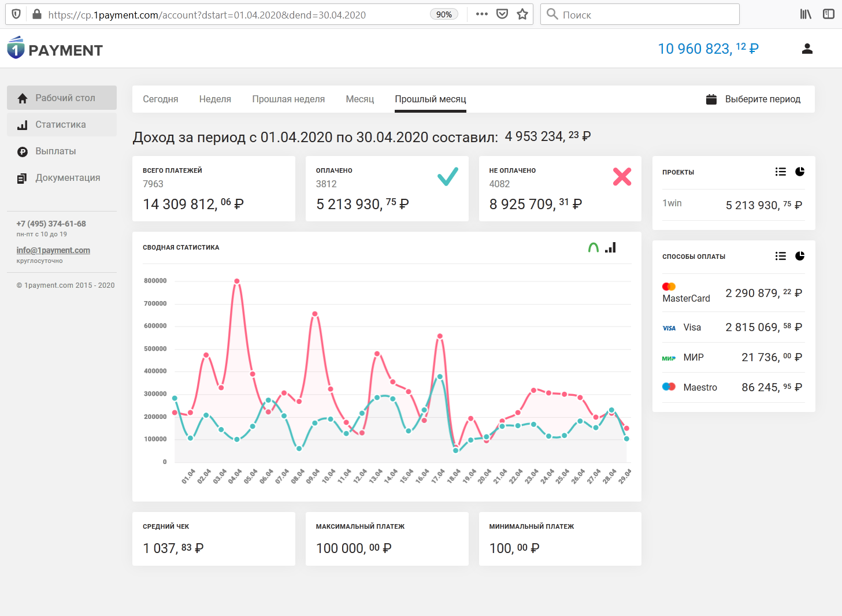Click the red peak data point at 04.04
Image resolution: width=842 pixels, height=616 pixels.
click(x=237, y=281)
